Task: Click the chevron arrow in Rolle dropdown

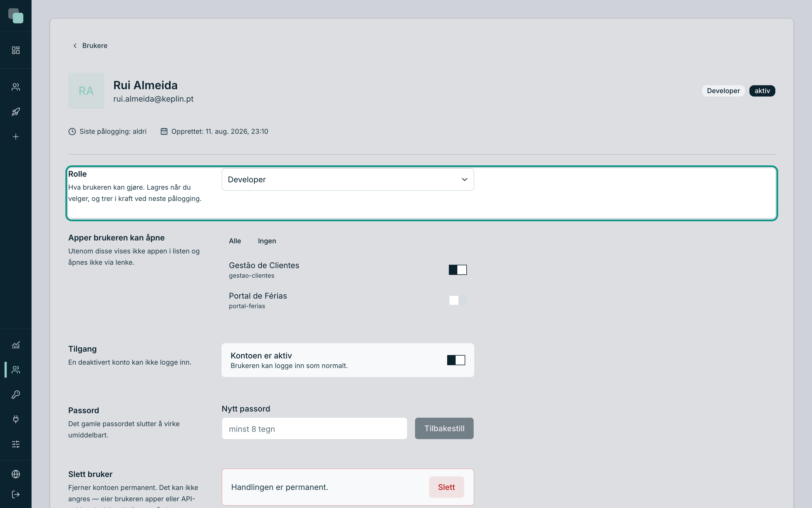Action: click(464, 179)
